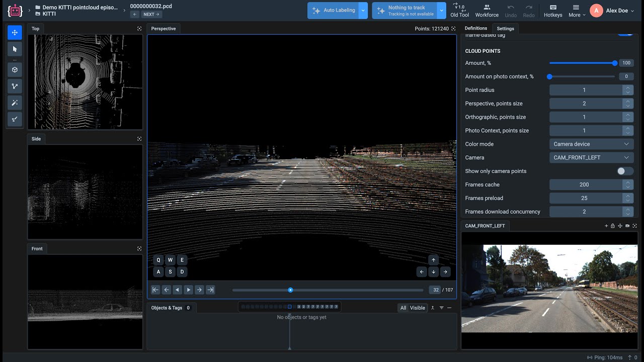This screenshot has height=362, width=644.
Task: Open Hotkeys keyboard panel
Action: click(553, 11)
